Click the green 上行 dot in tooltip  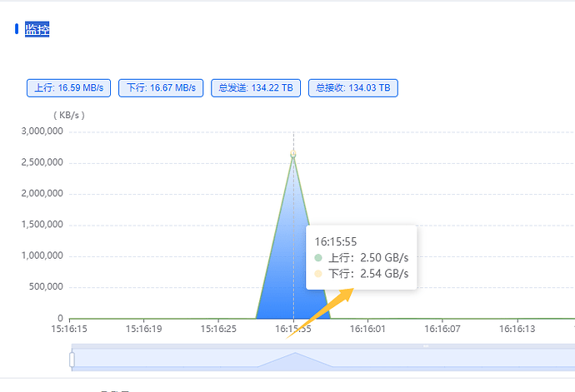[320, 258]
